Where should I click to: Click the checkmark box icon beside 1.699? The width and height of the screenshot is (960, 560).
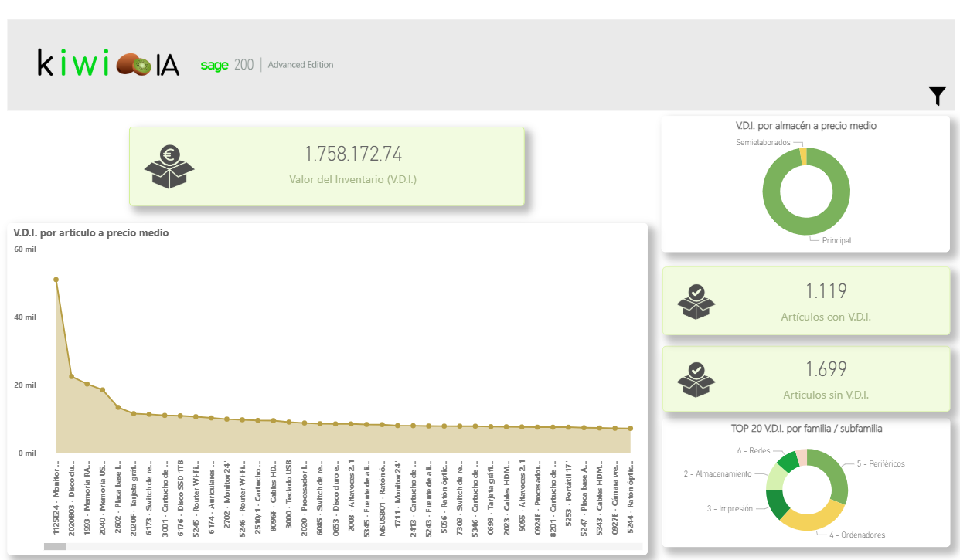pyautogui.click(x=696, y=379)
